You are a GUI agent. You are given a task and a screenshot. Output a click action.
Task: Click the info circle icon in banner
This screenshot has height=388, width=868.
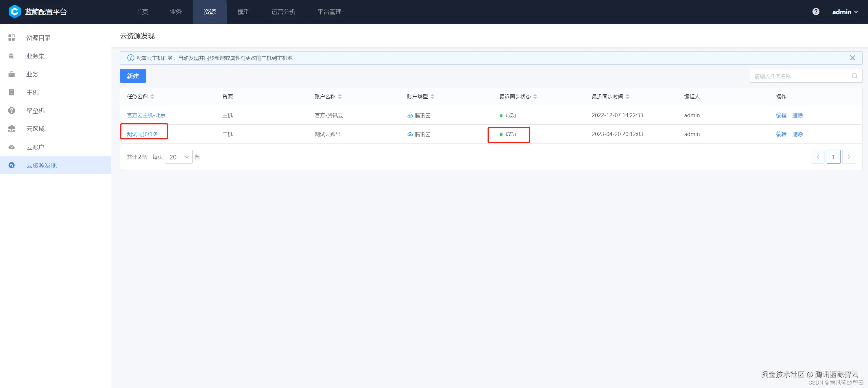pyautogui.click(x=131, y=58)
